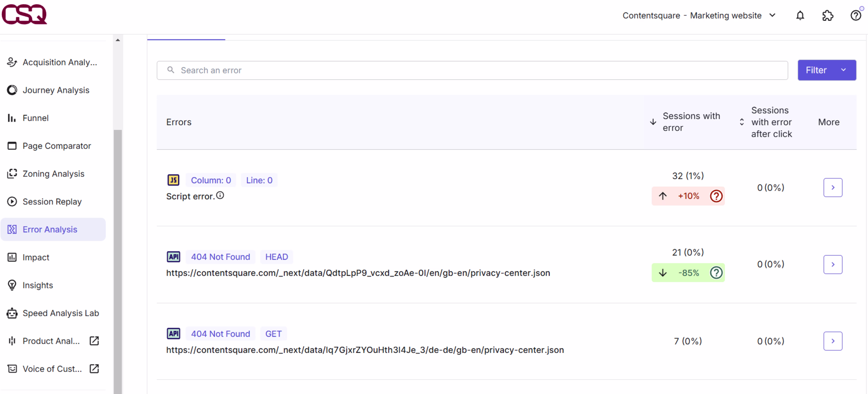Sort by Sessions with error column
868x394 pixels.
coord(653,122)
